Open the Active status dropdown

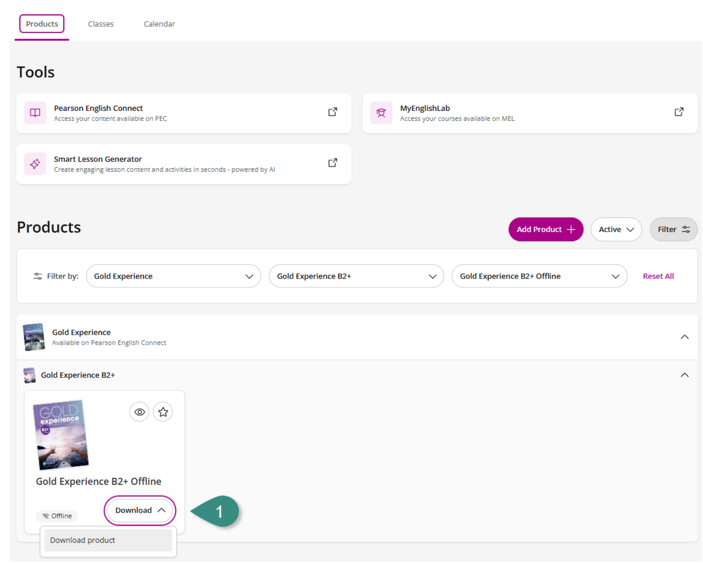pyautogui.click(x=616, y=229)
